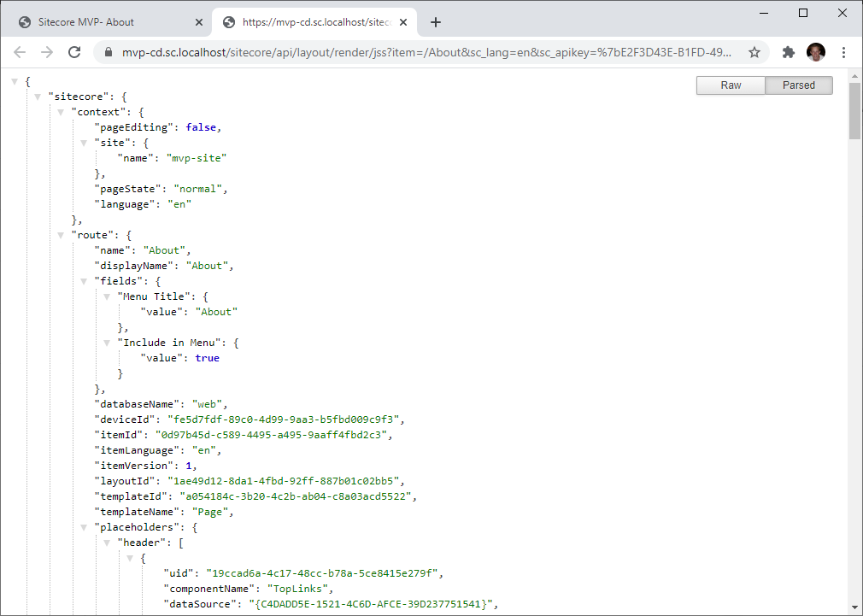Select the mvp-cd.sc.localhost tab
The image size is (863, 616).
coord(316,22)
